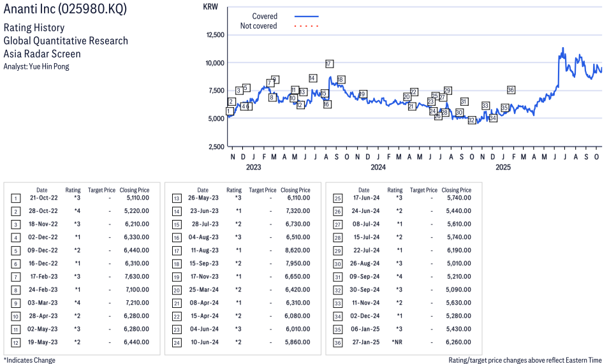Click chart marker 22 on the graph
This screenshot has height=364, width=609.
[x=414, y=92]
